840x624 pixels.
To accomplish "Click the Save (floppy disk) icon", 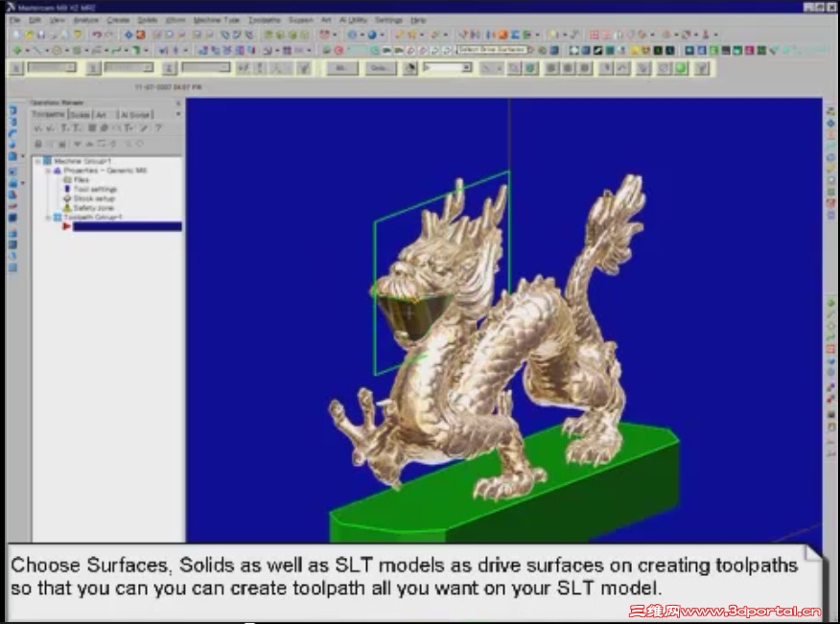I will point(41,35).
